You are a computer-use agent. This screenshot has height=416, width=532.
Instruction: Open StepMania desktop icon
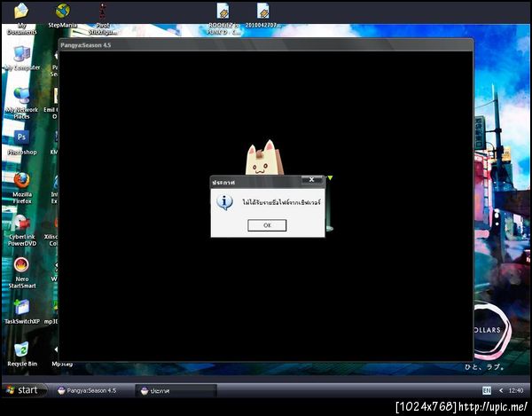[62, 16]
